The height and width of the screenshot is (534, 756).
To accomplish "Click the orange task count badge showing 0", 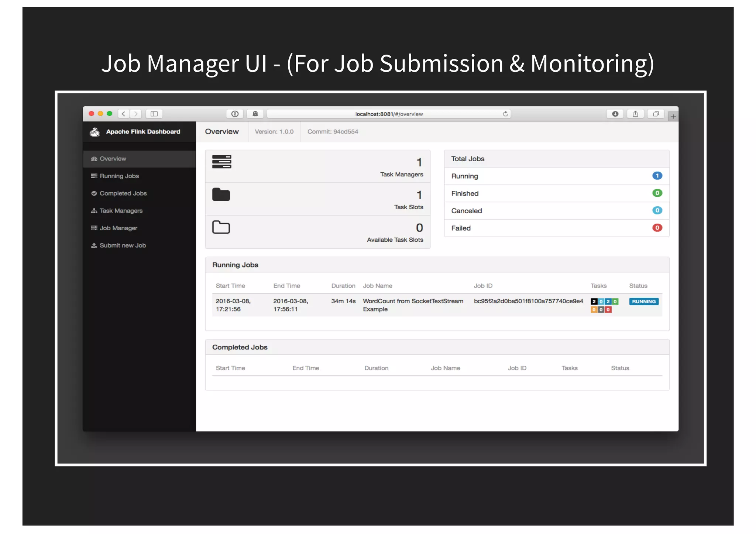I will 594,310.
